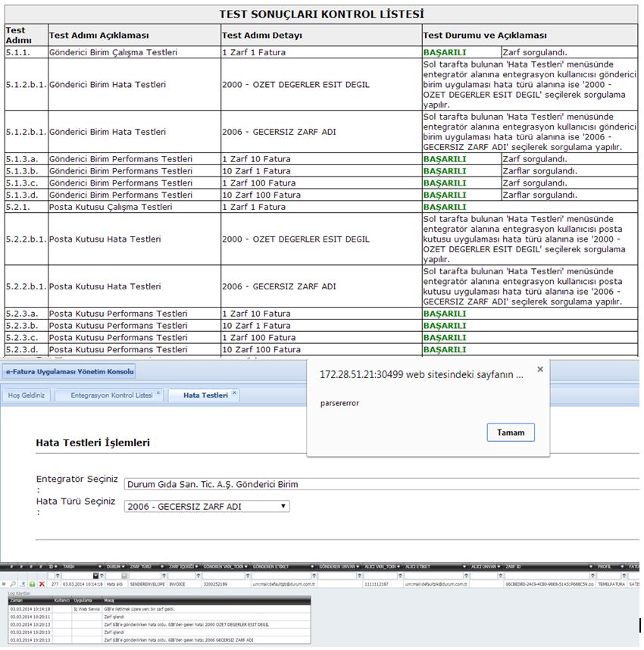This screenshot has width=644, height=650.
Task: Close the Hata Testleri tab
Action: 234,393
